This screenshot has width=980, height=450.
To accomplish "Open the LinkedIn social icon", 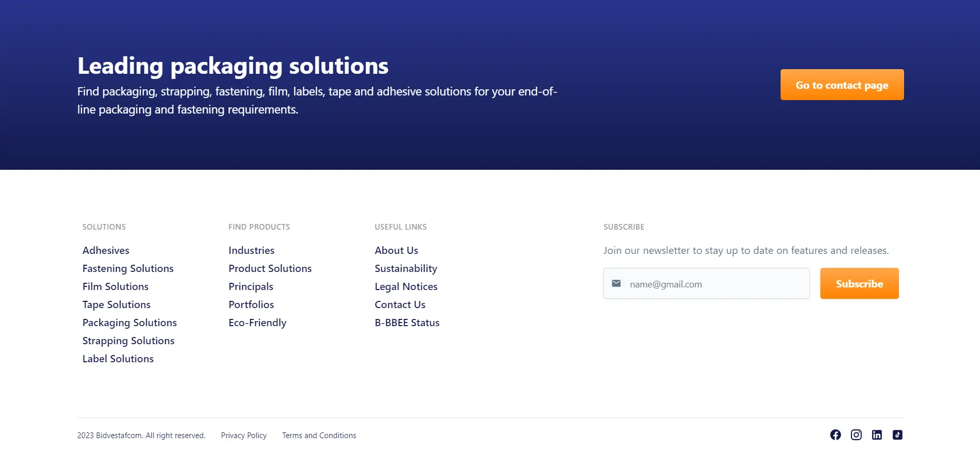I will 877,435.
